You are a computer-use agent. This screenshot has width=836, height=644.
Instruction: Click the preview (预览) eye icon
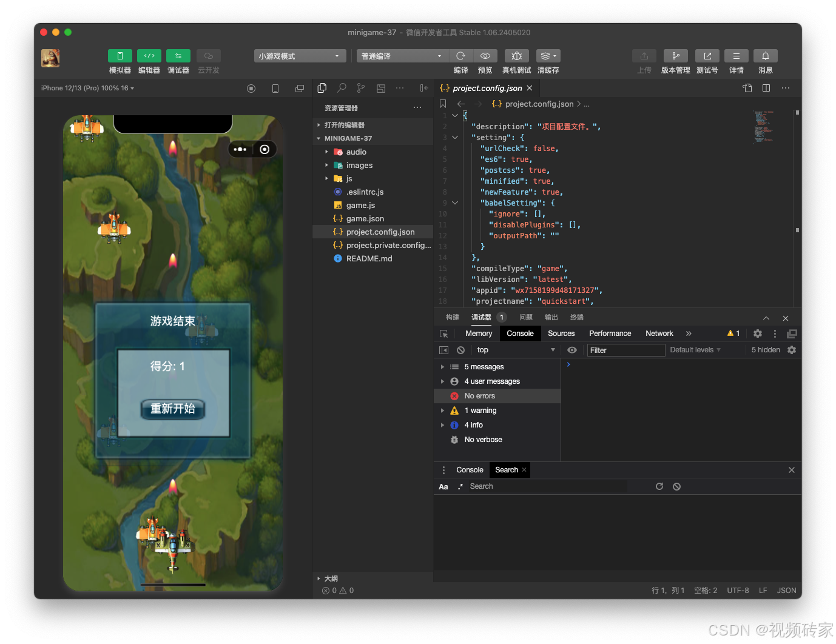(x=485, y=56)
